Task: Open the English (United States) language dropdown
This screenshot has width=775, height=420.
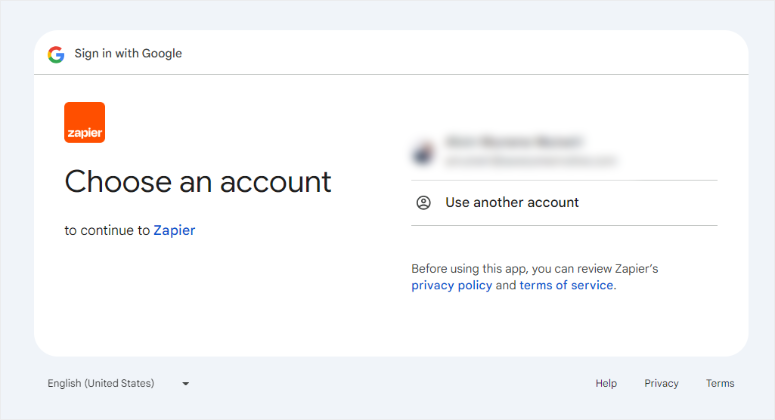Action: coord(119,383)
